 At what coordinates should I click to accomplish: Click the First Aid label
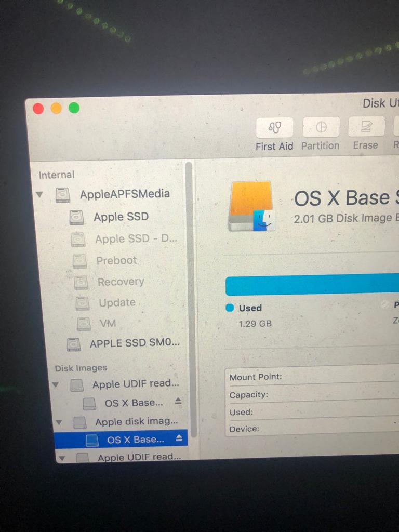(274, 147)
